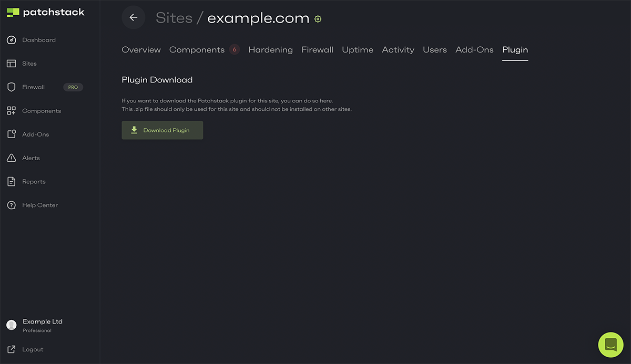Open site settings gear next to example.com
The width and height of the screenshot is (631, 364).
[x=318, y=19]
